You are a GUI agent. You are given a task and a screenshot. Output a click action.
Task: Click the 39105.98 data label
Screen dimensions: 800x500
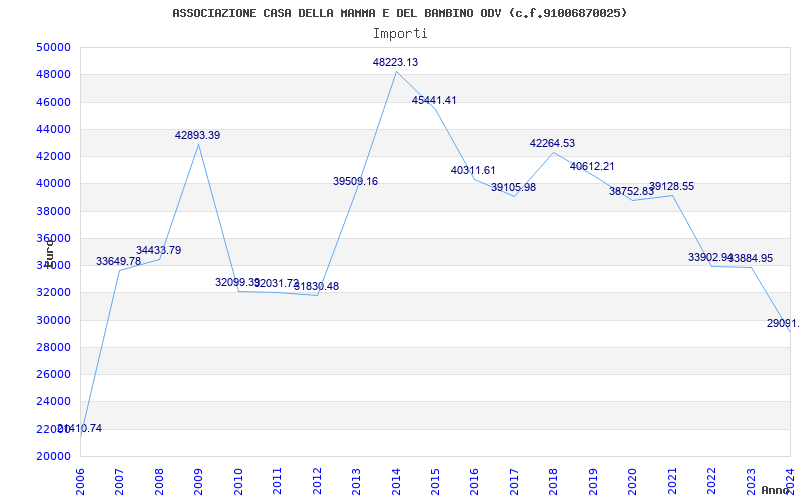pyautogui.click(x=514, y=187)
